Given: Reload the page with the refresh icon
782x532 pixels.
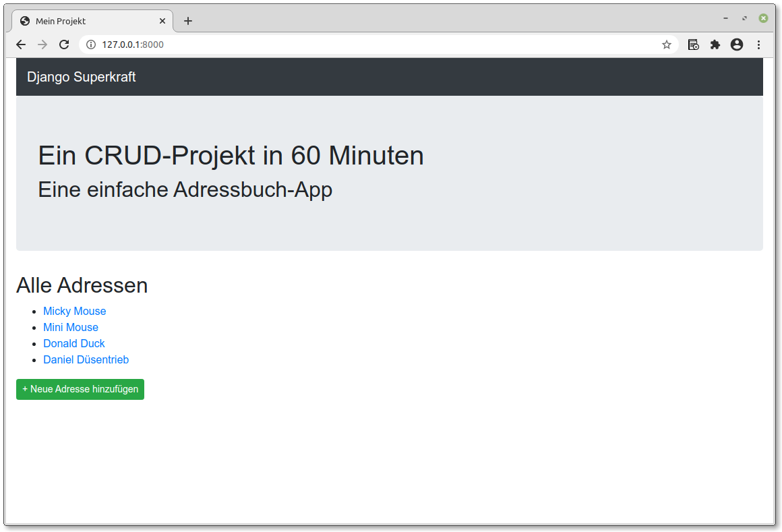Looking at the screenshot, I should (64, 45).
